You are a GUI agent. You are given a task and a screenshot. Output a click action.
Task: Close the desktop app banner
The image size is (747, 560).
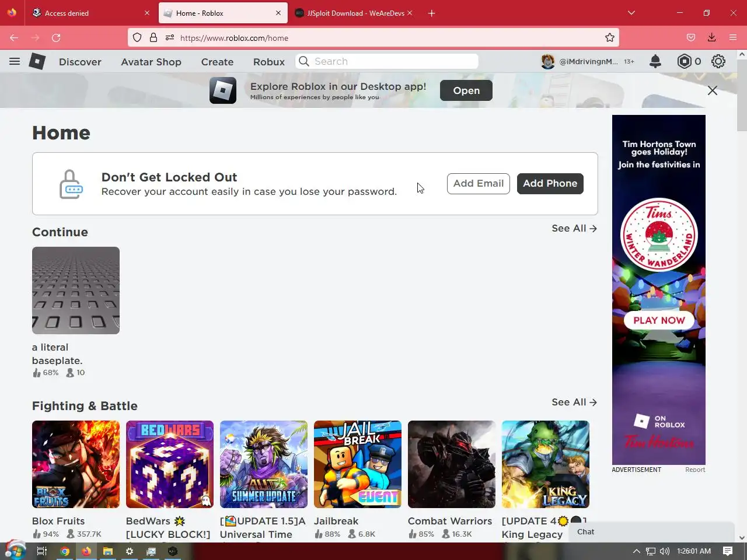click(713, 90)
